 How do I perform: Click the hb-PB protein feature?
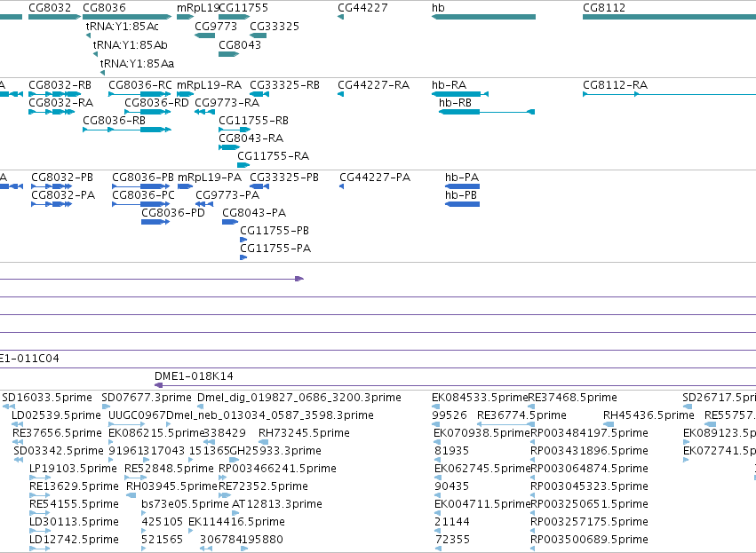[x=462, y=204]
